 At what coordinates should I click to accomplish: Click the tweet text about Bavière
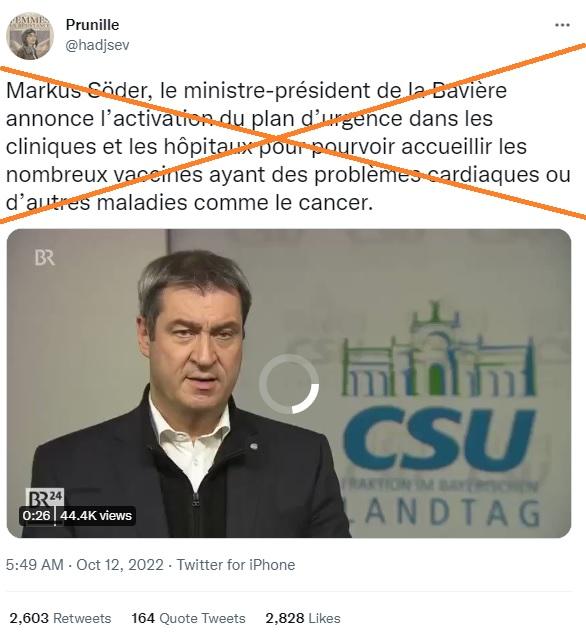(288, 147)
